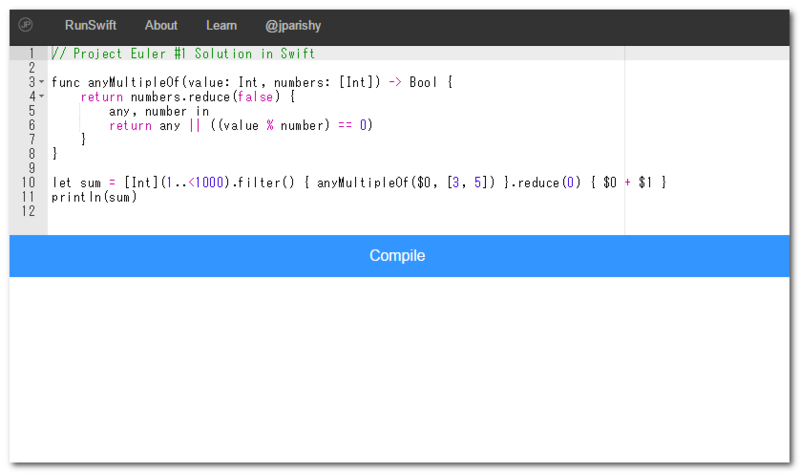Click the '$0 + $1' closure on line 10
800x473 pixels.
tap(628, 182)
